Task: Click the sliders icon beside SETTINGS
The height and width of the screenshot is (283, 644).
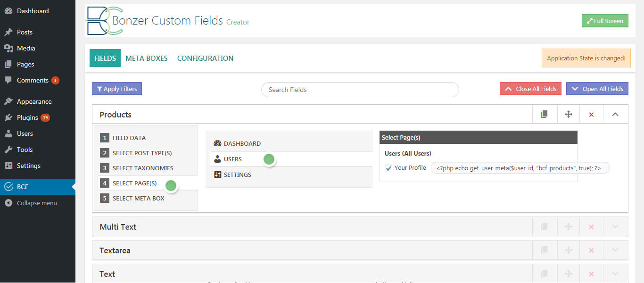Action: 217,175
